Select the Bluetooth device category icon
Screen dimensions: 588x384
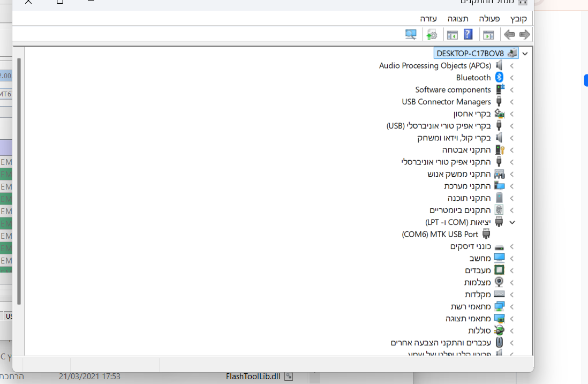click(x=499, y=77)
